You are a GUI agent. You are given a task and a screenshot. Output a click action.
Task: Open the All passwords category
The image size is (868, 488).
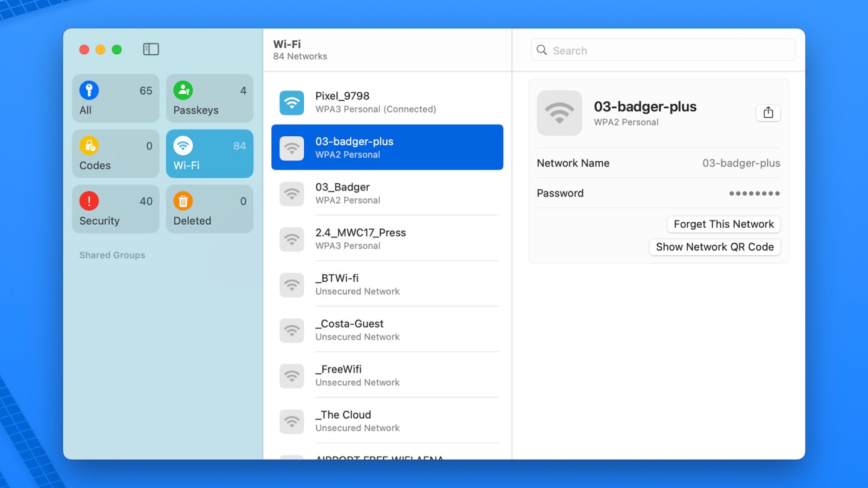[x=116, y=99]
